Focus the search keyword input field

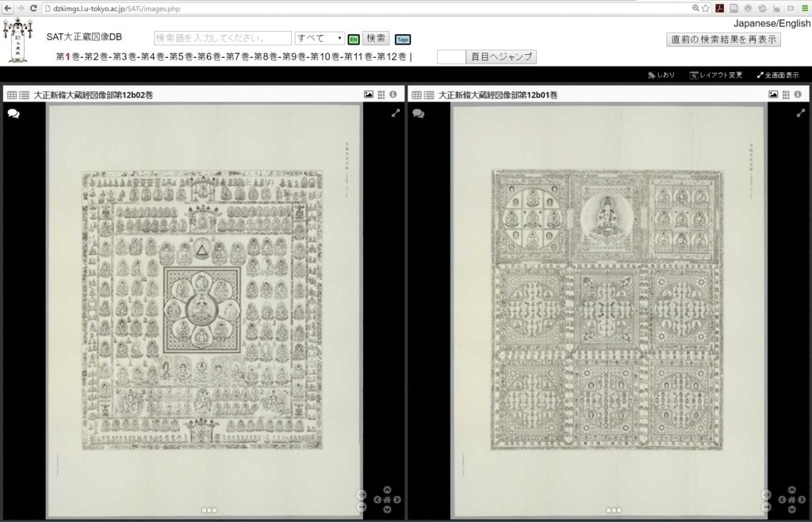pyautogui.click(x=223, y=38)
